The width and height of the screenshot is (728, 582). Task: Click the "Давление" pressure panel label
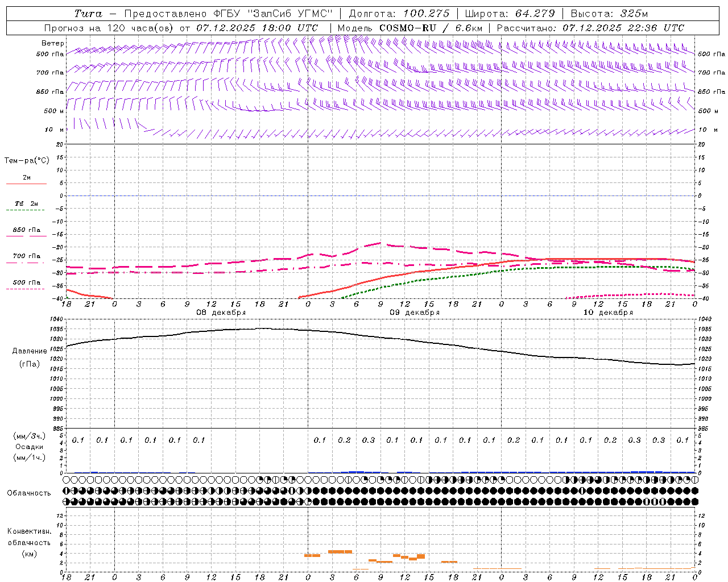click(30, 351)
